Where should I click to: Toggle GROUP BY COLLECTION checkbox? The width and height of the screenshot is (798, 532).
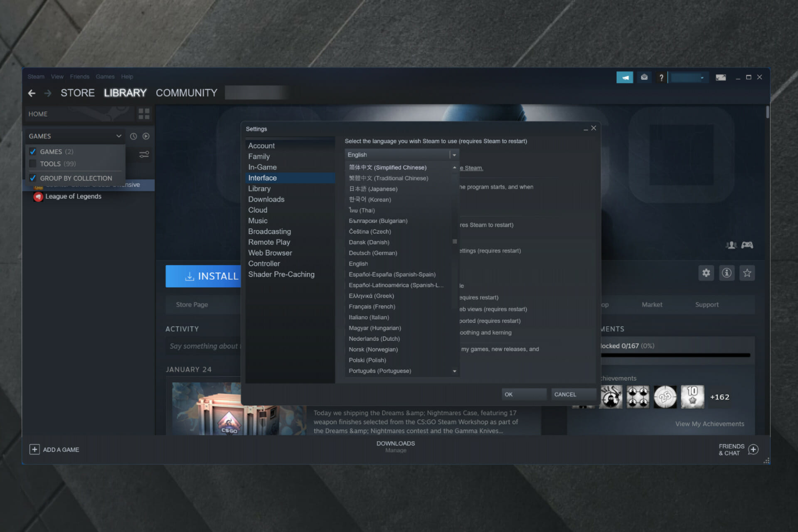coord(34,177)
